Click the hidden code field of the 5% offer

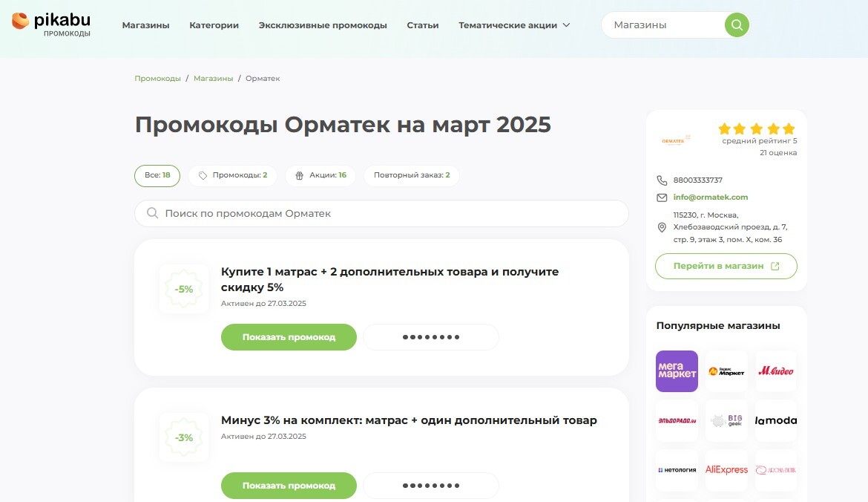[x=431, y=337]
